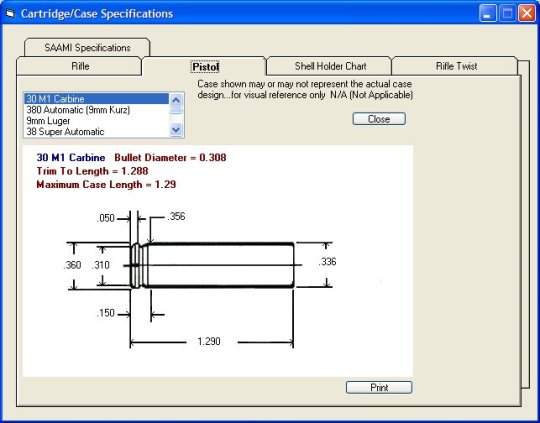Click the .356 base diameter dimension
The width and height of the screenshot is (540, 423).
click(x=176, y=216)
